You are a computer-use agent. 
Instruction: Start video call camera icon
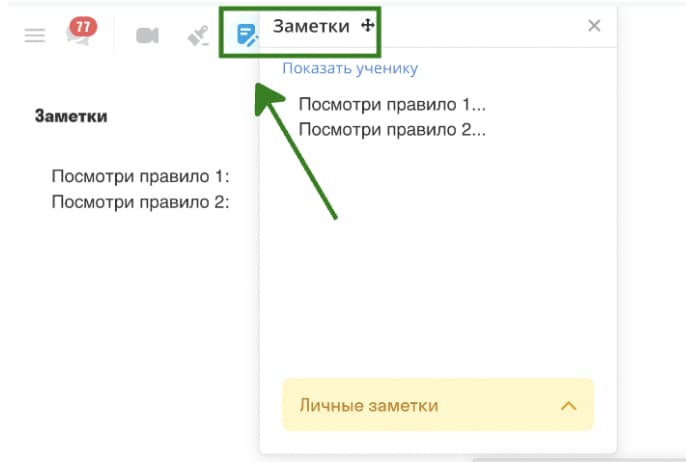pos(147,35)
